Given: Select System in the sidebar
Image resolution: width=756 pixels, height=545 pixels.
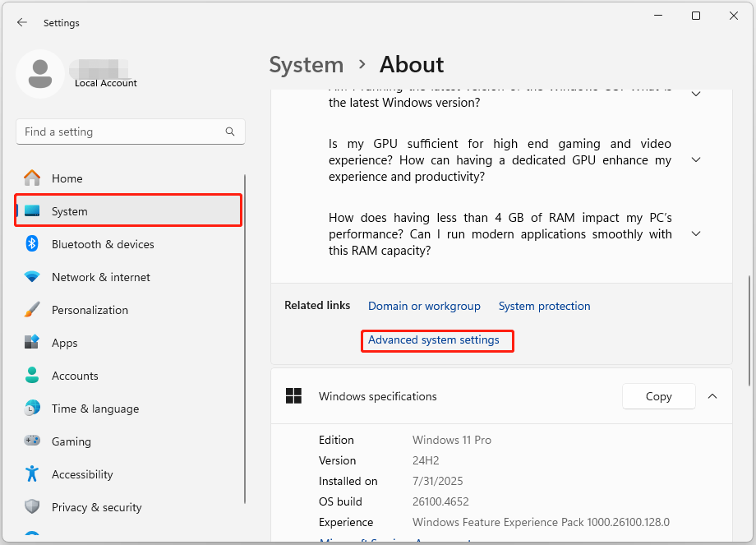Looking at the screenshot, I should 128,210.
